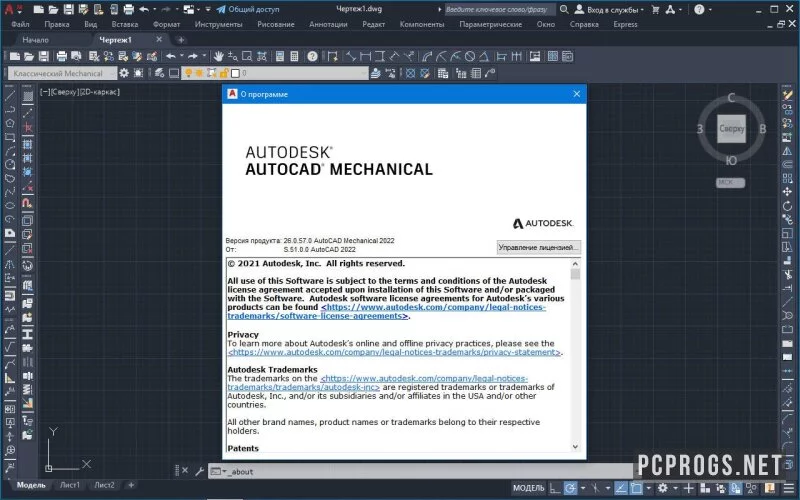Select the Line tool in left draw toolbar
This screenshot has width=800, height=500.
(x=10, y=95)
